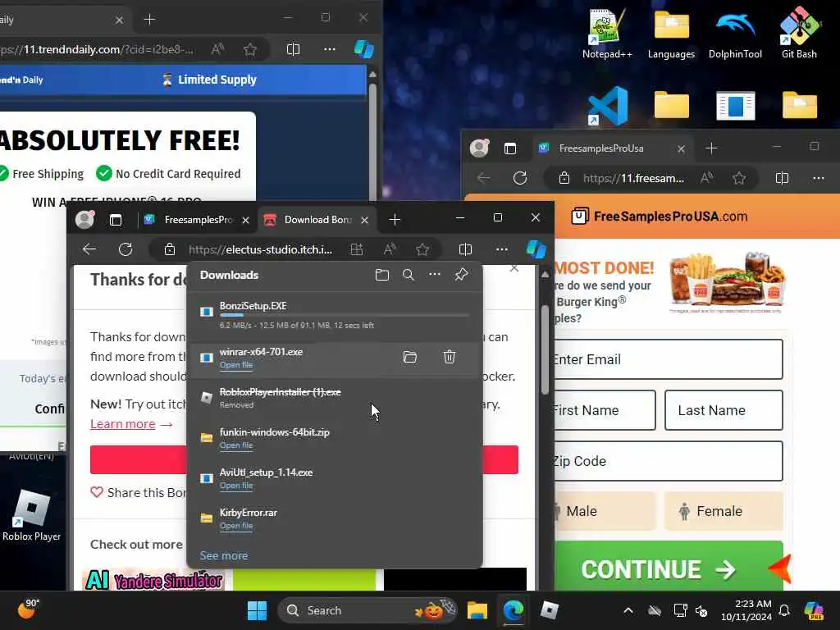
Task: Click the taskbar Search box
Action: pyautogui.click(x=367, y=610)
